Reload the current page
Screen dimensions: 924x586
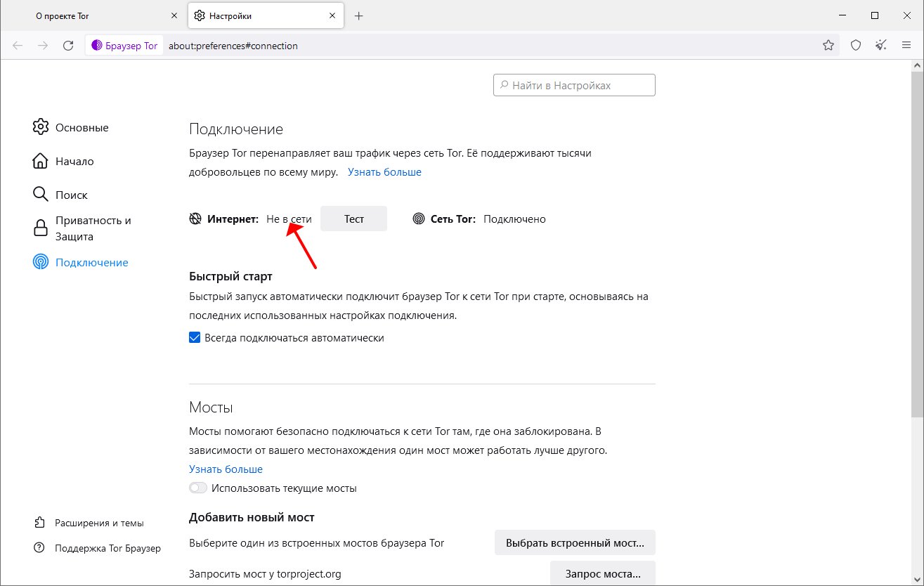pos(68,46)
